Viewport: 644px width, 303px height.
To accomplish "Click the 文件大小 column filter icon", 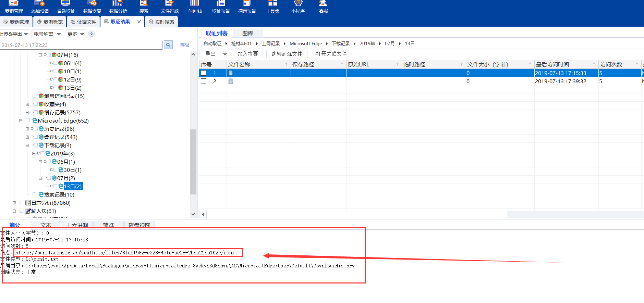I will (x=530, y=64).
